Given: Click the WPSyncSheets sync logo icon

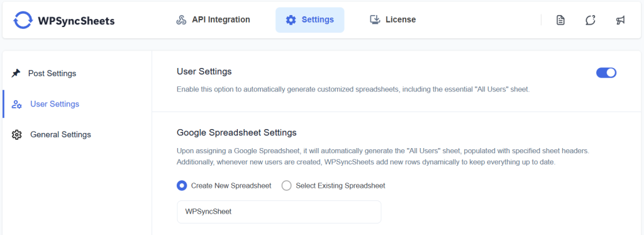Looking at the screenshot, I should tap(23, 20).
